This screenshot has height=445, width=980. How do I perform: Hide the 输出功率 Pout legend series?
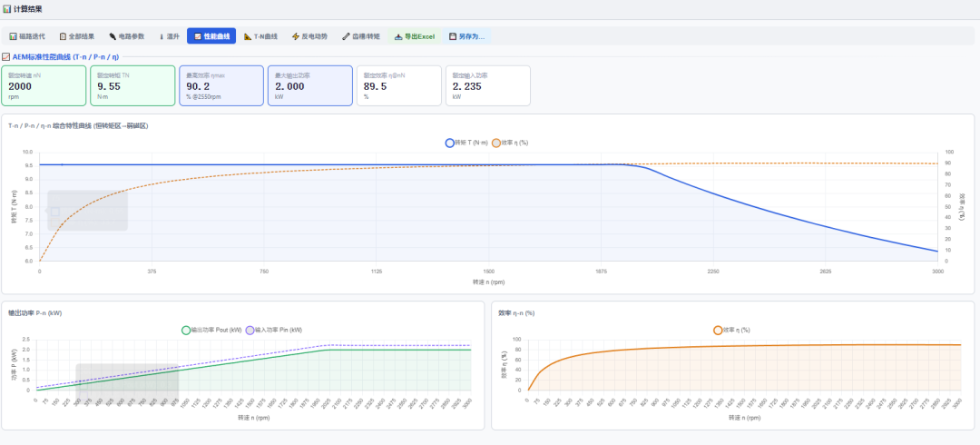211,330
